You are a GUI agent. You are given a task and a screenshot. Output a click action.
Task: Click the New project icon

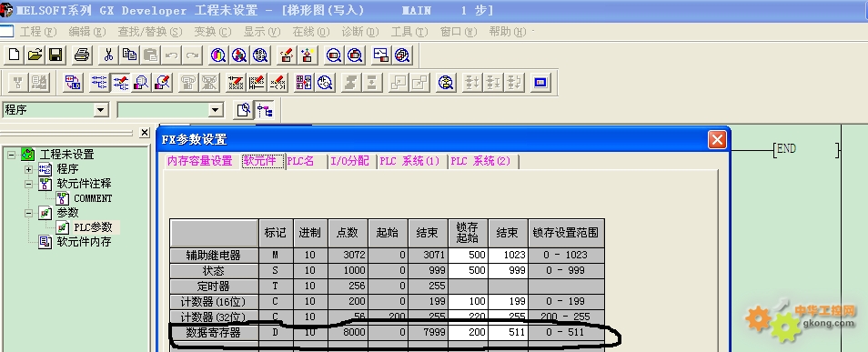(15, 55)
